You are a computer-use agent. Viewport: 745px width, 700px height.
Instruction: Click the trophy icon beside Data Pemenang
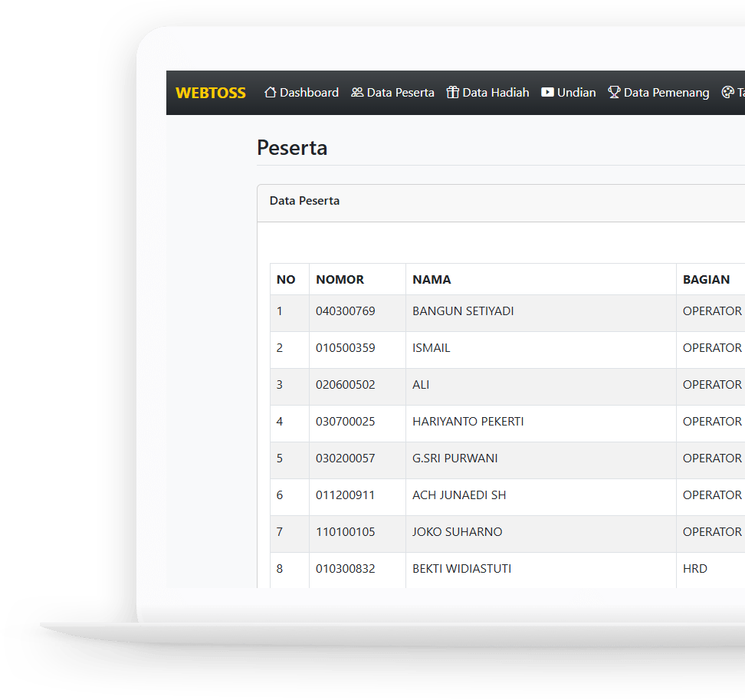point(614,93)
